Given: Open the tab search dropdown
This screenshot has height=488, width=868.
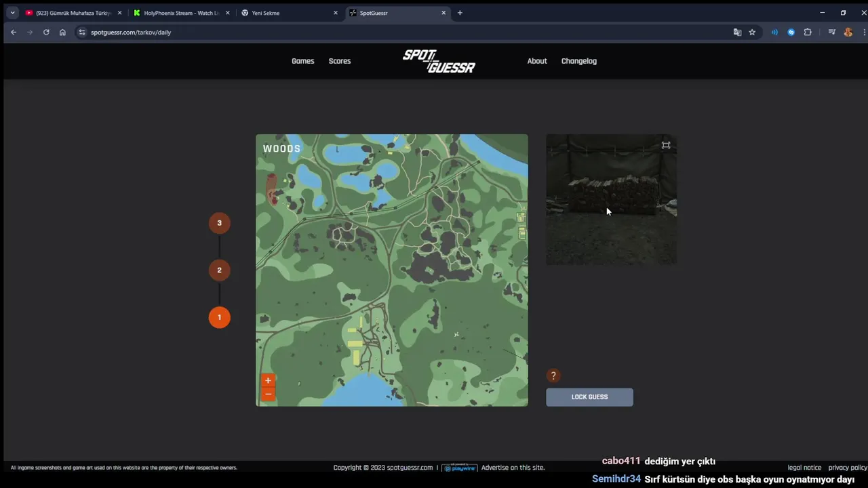Looking at the screenshot, I should tap(12, 12).
